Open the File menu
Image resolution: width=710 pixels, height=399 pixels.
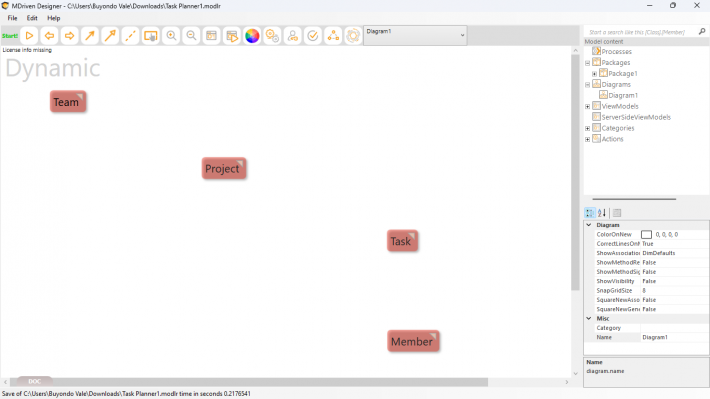coord(12,18)
